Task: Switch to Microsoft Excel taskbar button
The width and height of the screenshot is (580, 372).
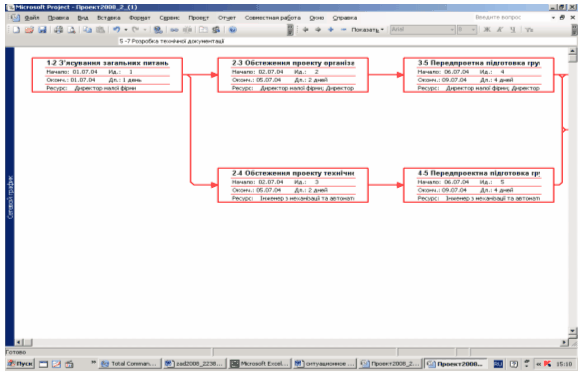Action: 260,364
